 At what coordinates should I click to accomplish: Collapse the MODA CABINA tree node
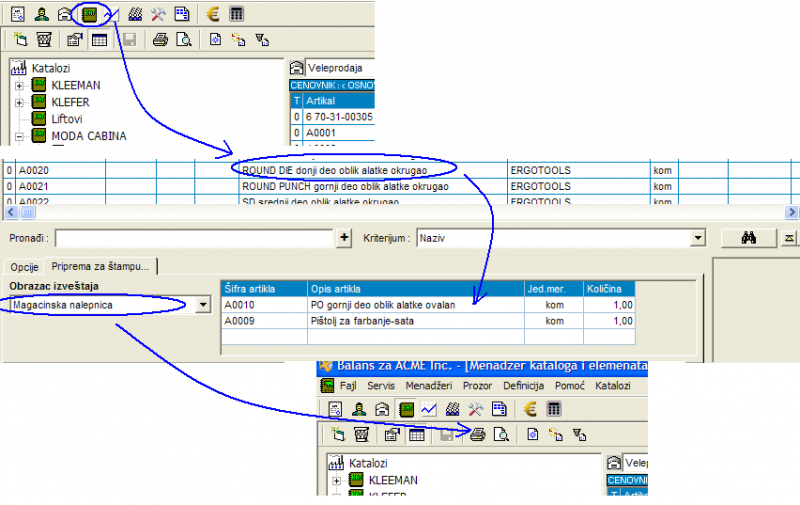(19, 136)
